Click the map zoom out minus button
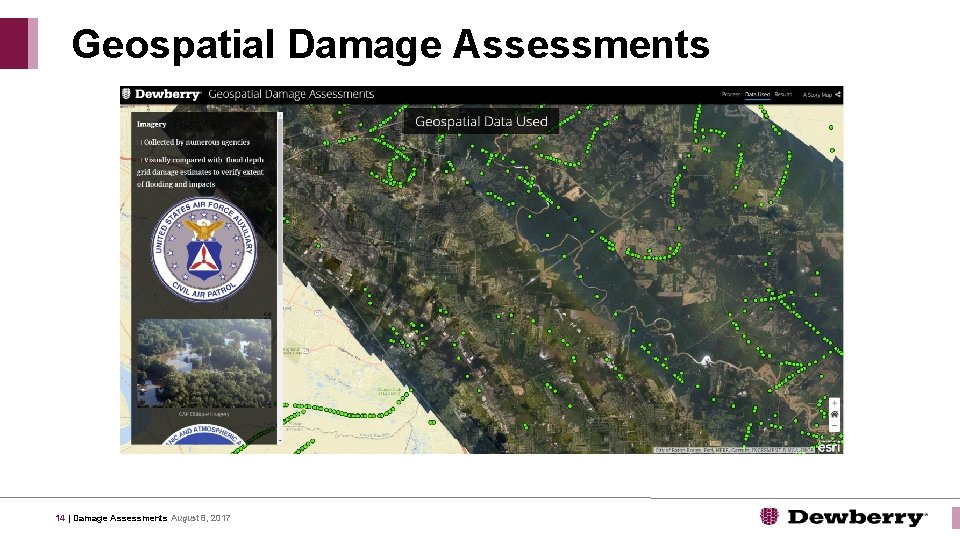 (834, 426)
